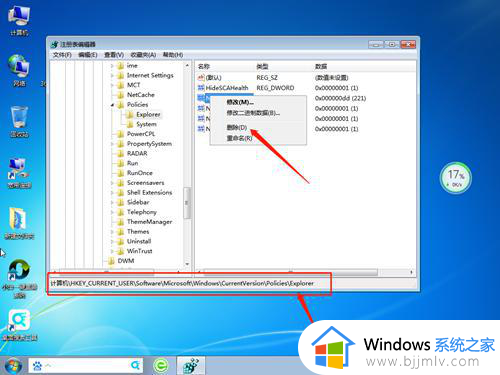Expand the Shell Extensions tree node
This screenshot has width=500, height=375.
[112, 193]
